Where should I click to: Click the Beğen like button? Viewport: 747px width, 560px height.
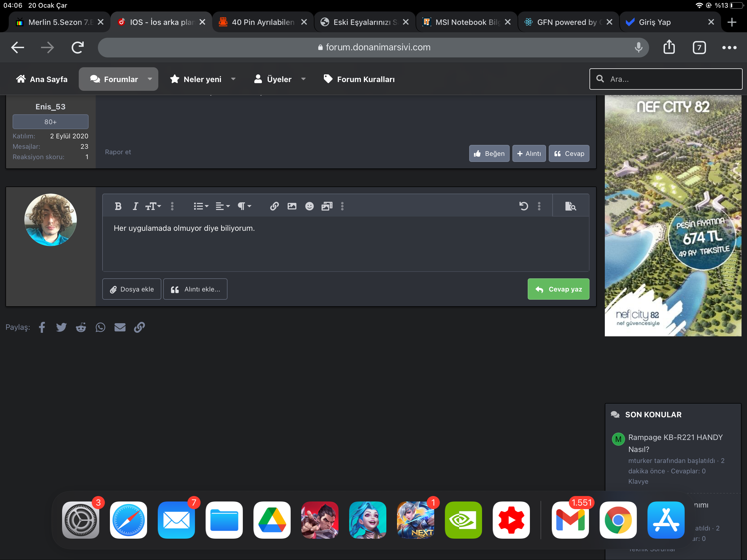point(489,154)
